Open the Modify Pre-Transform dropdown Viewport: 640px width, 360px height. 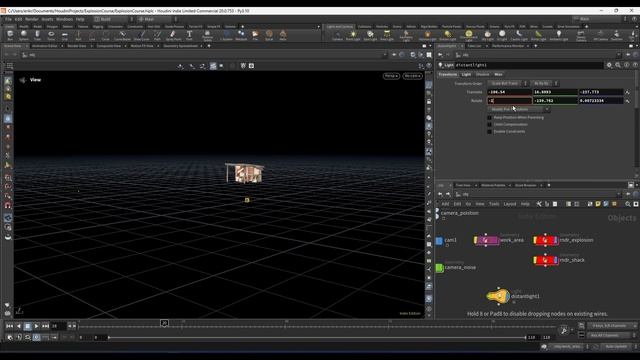518,109
